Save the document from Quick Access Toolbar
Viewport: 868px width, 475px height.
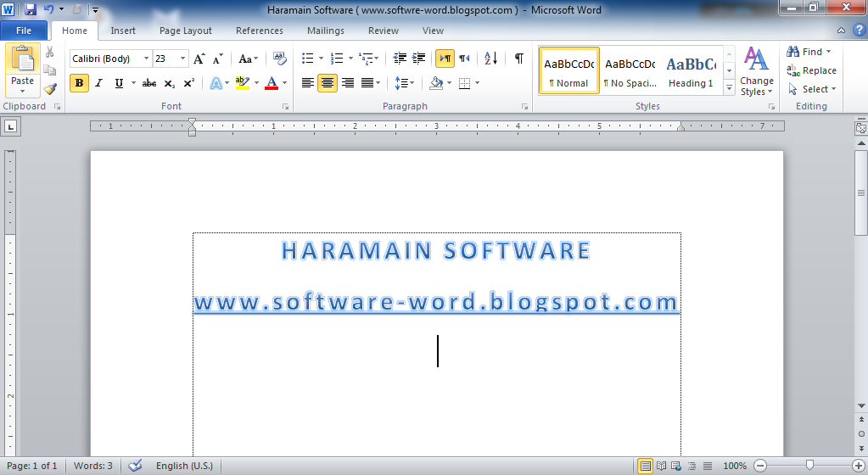pos(31,9)
